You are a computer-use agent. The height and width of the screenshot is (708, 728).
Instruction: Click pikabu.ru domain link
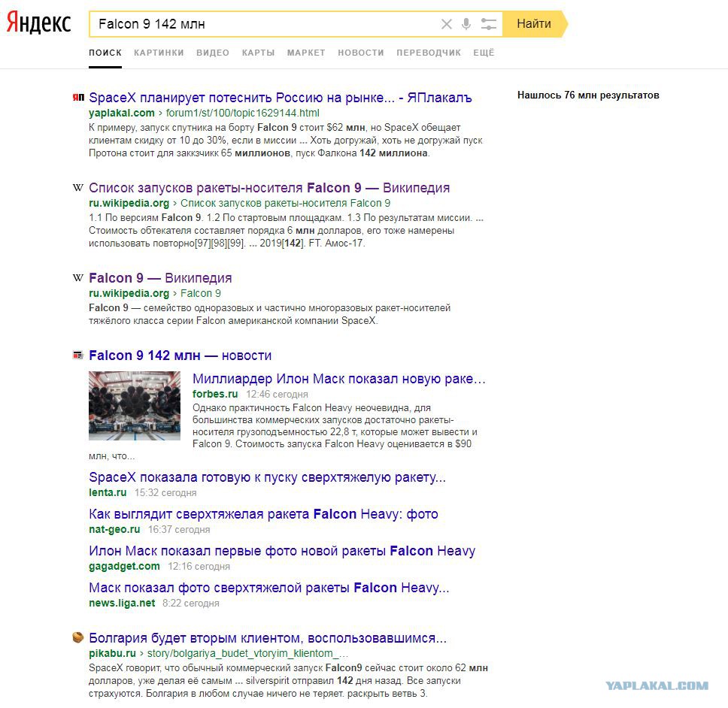112,653
